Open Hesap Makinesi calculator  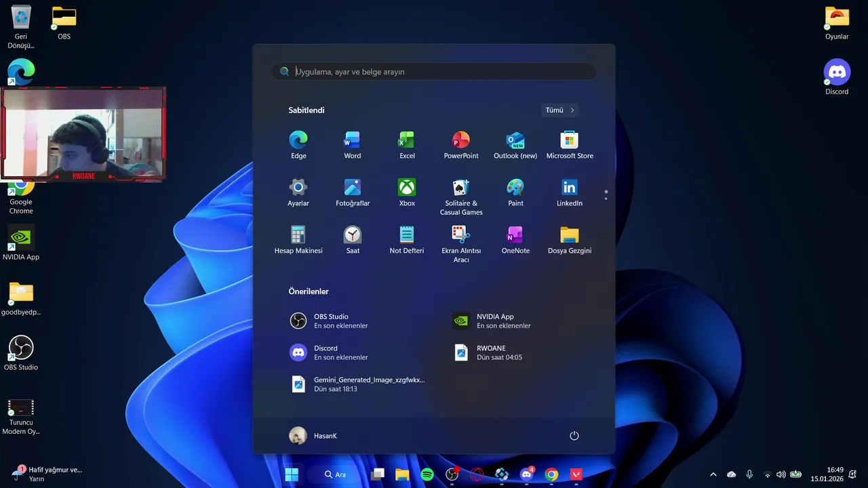click(x=298, y=241)
